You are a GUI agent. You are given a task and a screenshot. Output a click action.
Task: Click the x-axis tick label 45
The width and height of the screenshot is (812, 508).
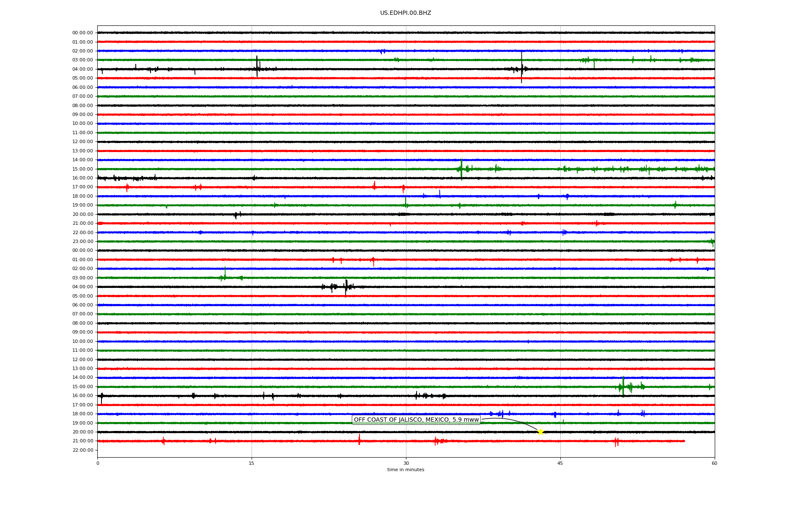tap(560, 463)
